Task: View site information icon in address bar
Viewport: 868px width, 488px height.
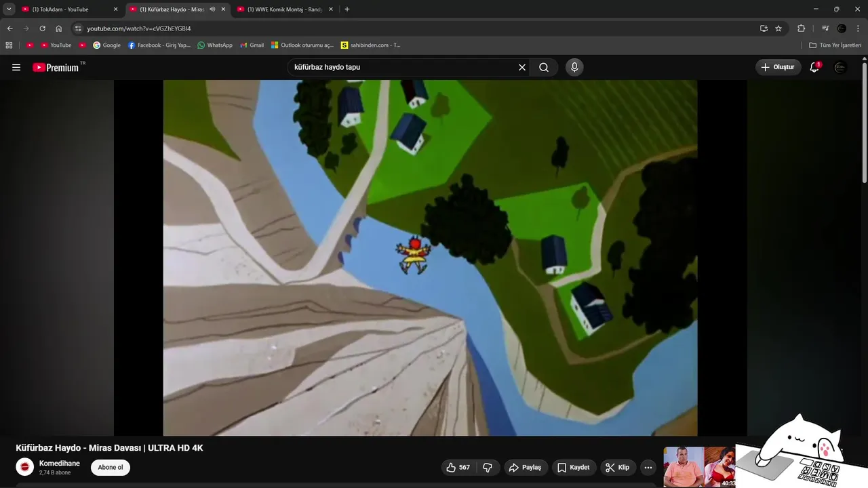Action: tap(78, 28)
